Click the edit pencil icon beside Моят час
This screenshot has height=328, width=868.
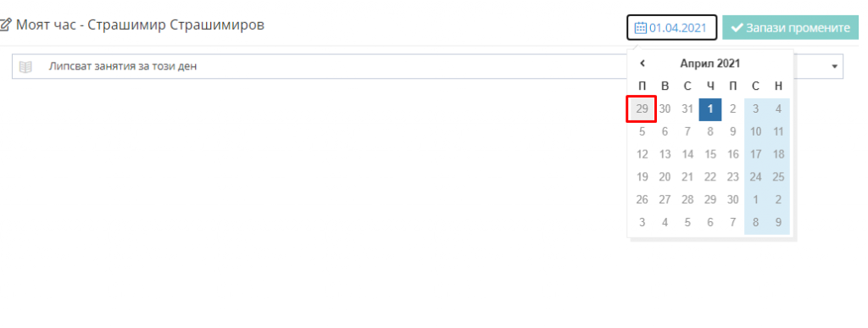(x=6, y=25)
